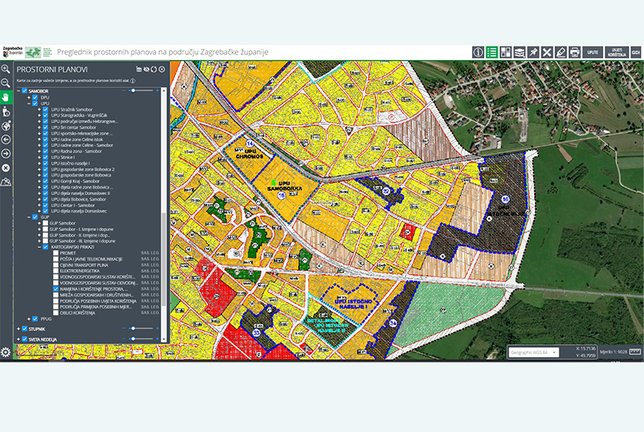Select the pin marker tool

click(534, 52)
